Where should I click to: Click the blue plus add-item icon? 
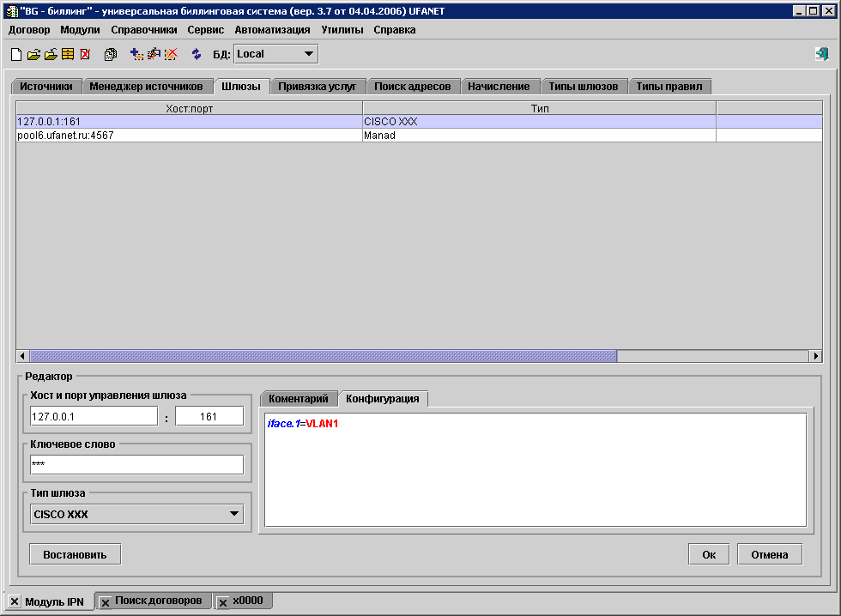pyautogui.click(x=136, y=54)
